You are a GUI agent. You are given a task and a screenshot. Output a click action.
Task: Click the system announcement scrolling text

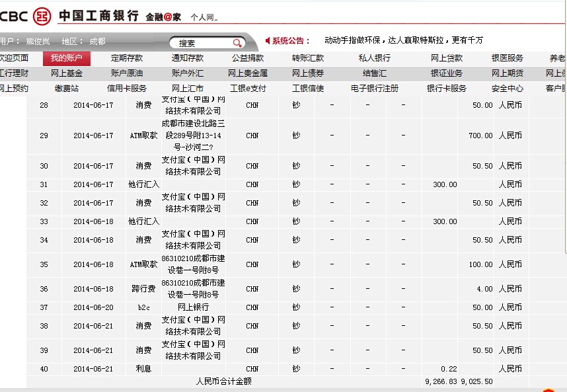tap(404, 40)
